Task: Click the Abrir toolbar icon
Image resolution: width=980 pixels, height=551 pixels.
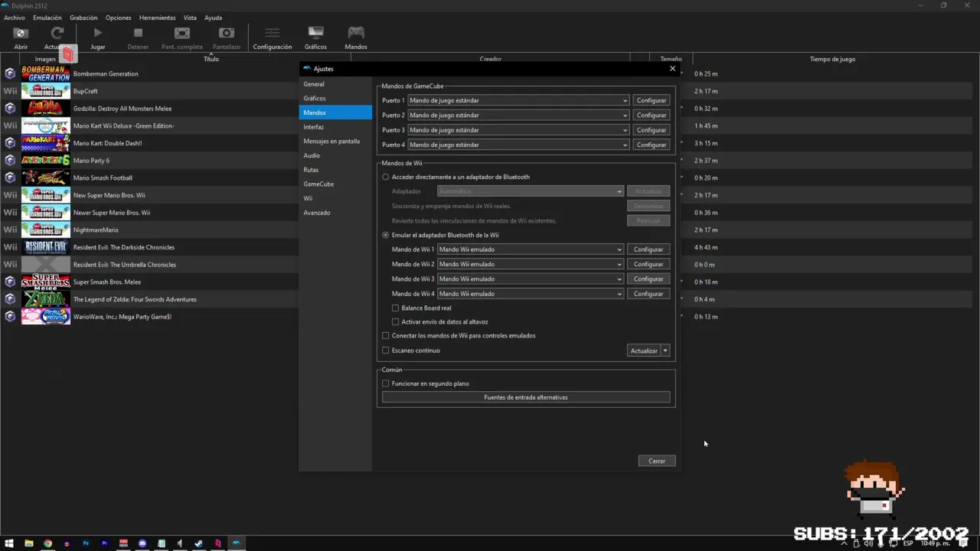Action: [21, 33]
